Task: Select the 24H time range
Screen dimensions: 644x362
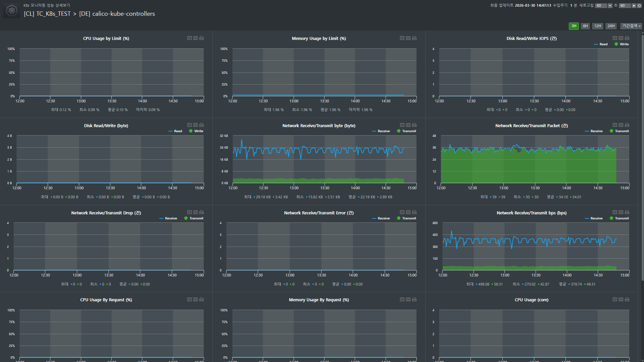Action: 611,26
